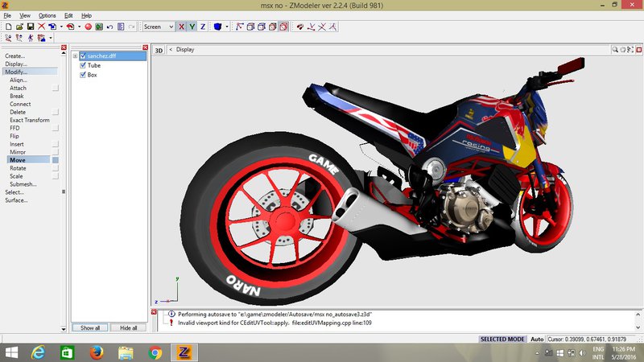Open the viewport Display menu
This screenshot has height=362, width=644.
point(185,49)
